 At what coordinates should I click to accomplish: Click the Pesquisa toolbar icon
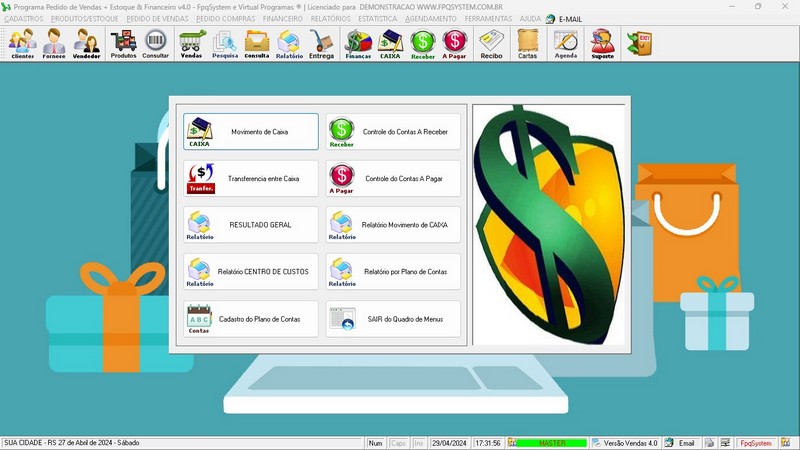pos(225,44)
